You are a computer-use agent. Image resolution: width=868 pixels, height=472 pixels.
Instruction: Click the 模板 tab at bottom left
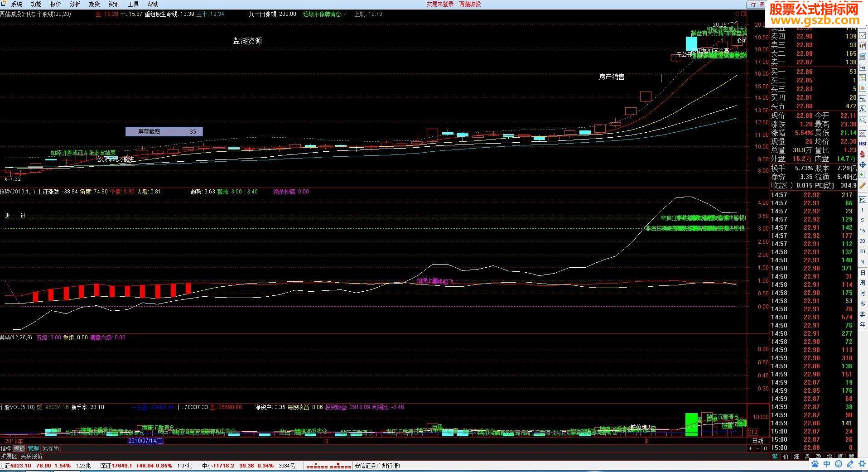pyautogui.click(x=19, y=448)
